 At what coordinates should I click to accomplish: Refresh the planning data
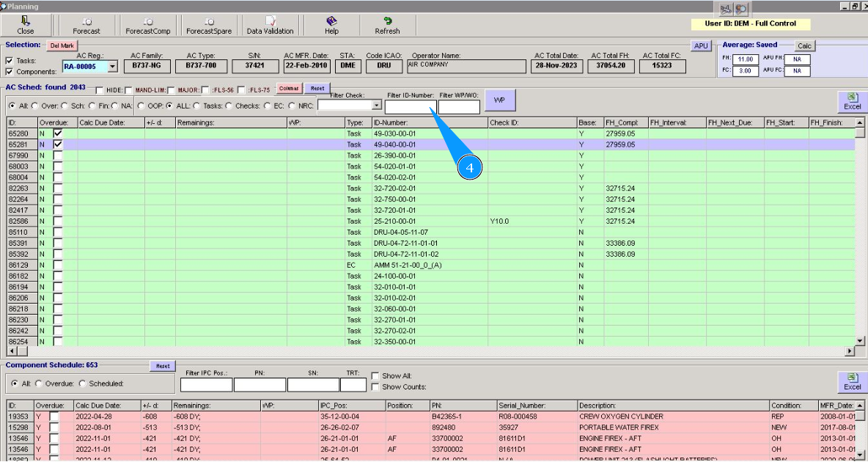[x=387, y=26]
